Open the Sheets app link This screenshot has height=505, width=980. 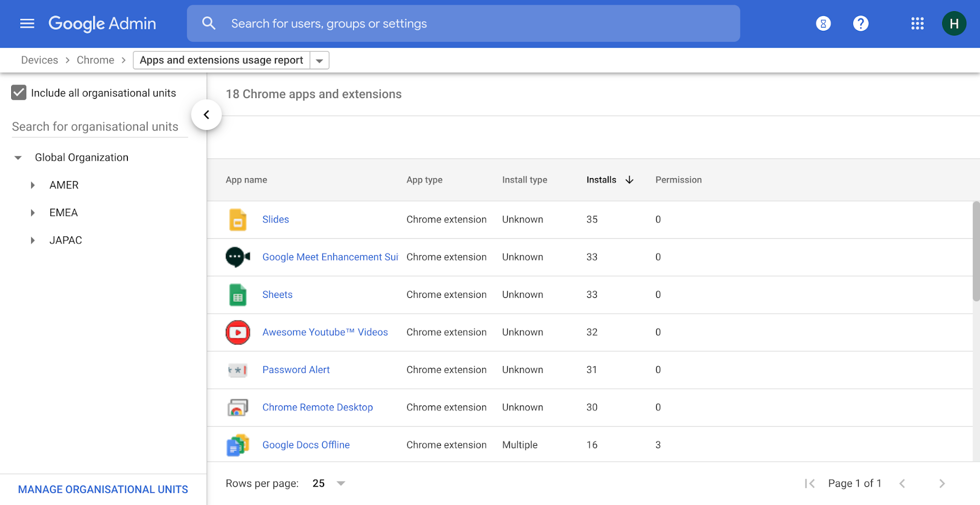point(277,295)
